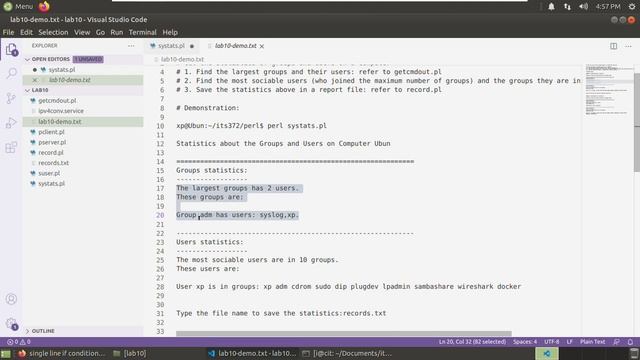Click the editor horizontal scrollbar
Viewport: 640px width, 360px height.
click(344, 334)
